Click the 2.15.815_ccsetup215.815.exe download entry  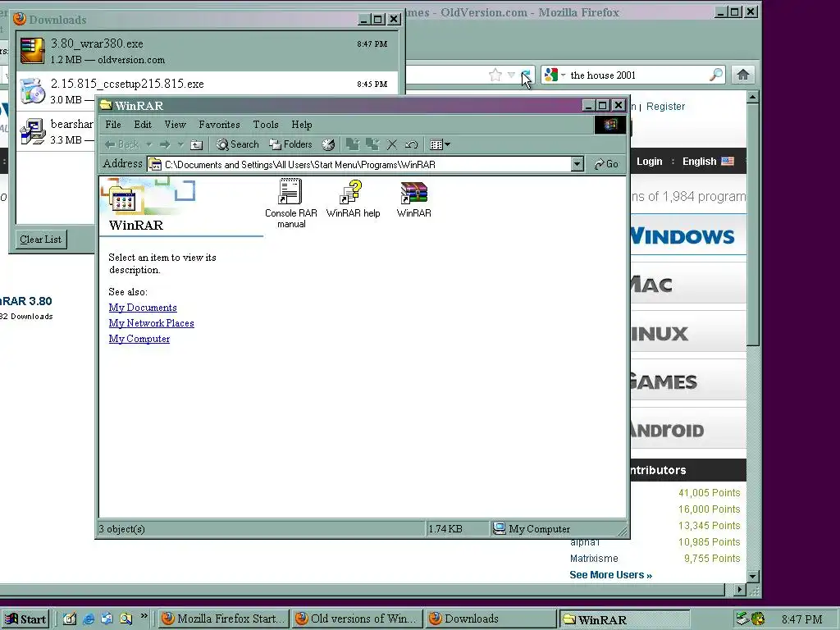click(x=207, y=84)
